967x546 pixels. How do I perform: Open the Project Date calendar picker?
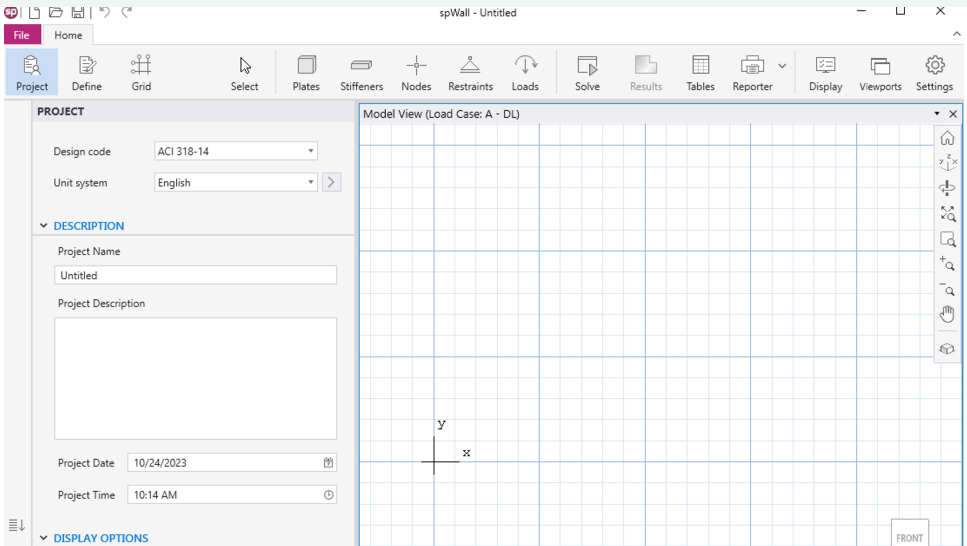328,463
